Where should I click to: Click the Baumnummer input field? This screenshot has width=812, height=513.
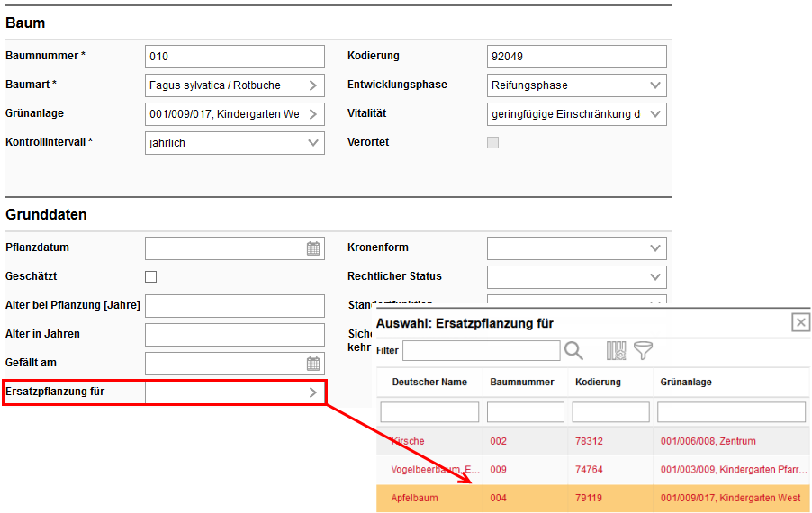pyautogui.click(x=235, y=57)
